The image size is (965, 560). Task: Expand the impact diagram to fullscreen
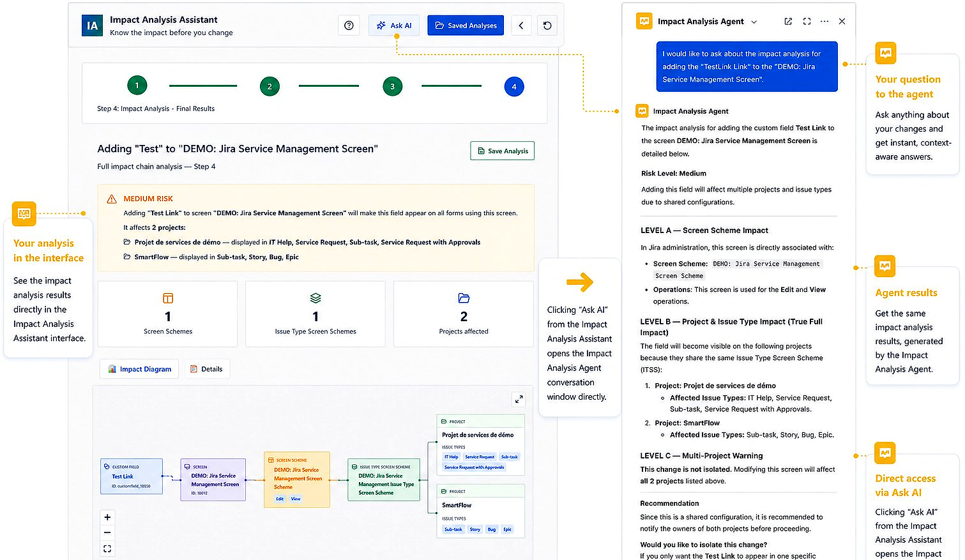pos(519,399)
